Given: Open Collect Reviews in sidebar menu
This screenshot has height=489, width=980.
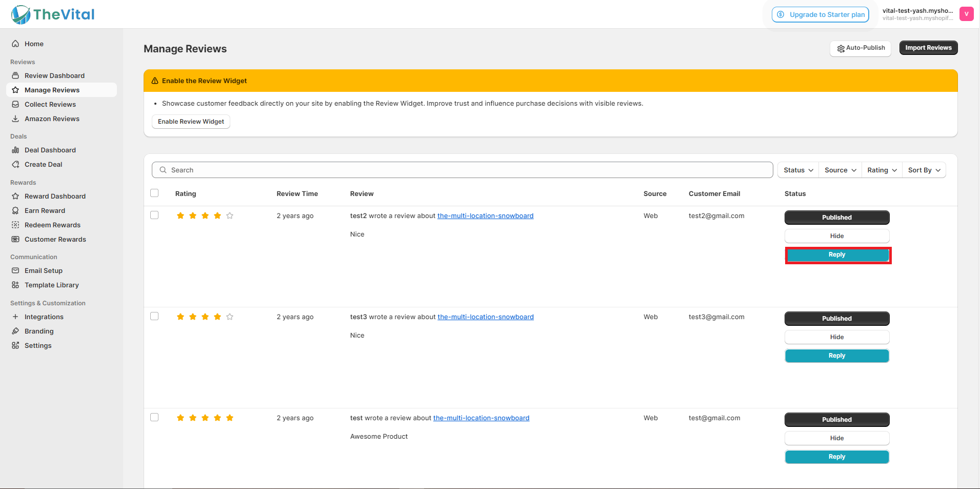Looking at the screenshot, I should 50,104.
